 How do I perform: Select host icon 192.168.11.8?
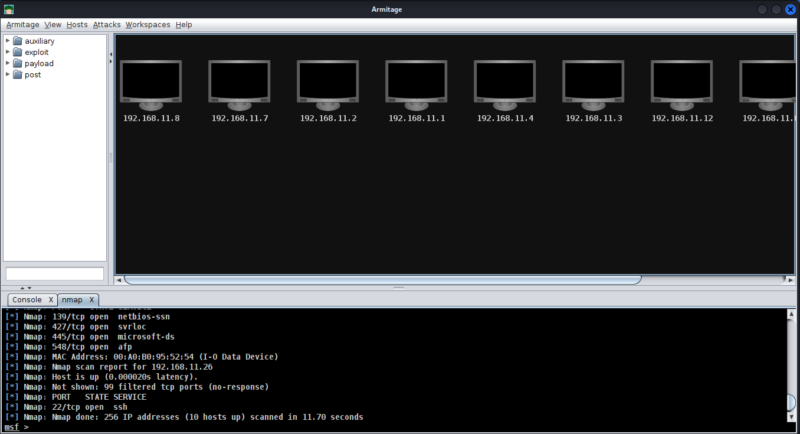[x=151, y=84]
